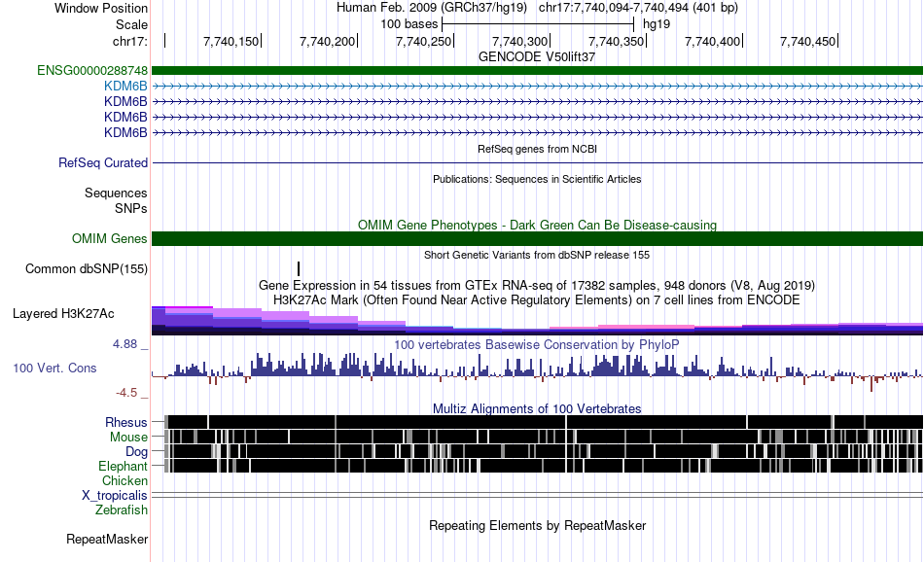924x562 pixels.
Task: Click the 100 Vert. Cons label
Action: (54, 369)
